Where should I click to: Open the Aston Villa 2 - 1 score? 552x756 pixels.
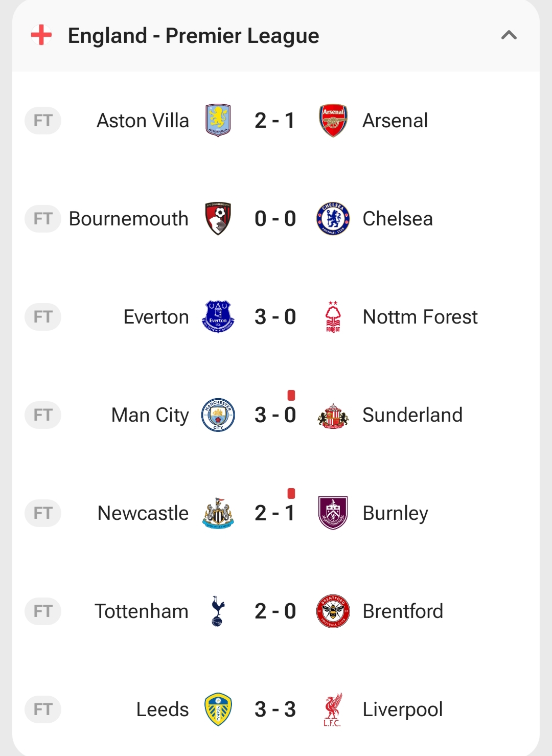[275, 121]
